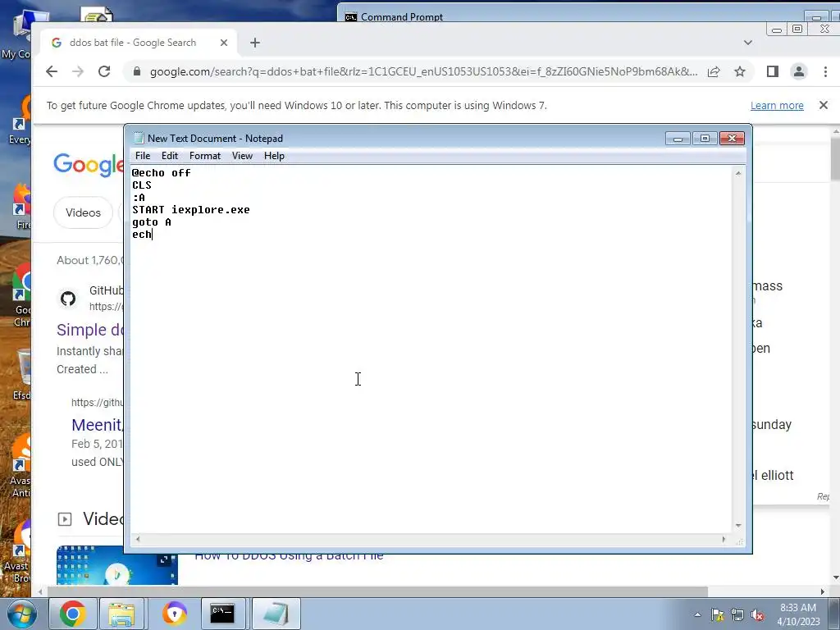Toggle the Chrome side panel
This screenshot has width=840, height=630.
(773, 72)
